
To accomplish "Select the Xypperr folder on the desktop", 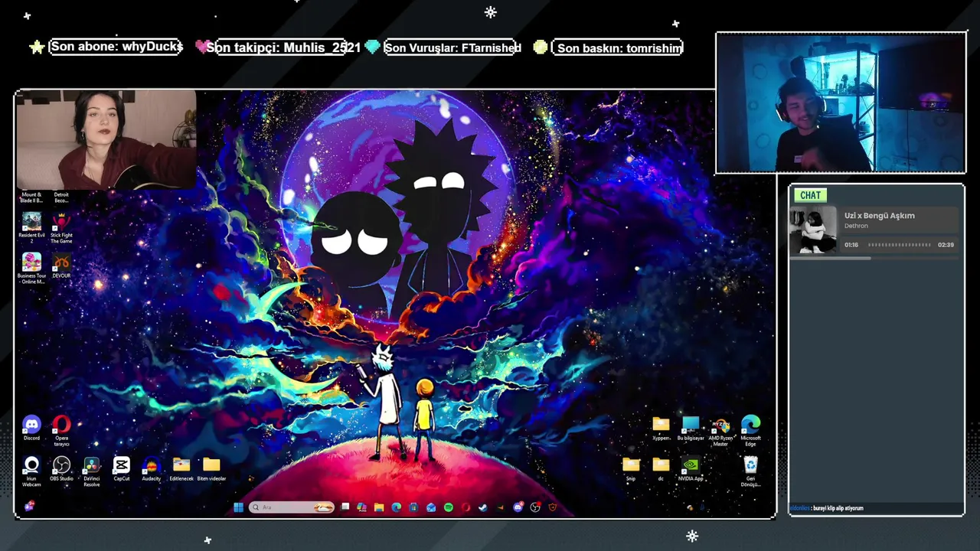I will pos(661,428).
